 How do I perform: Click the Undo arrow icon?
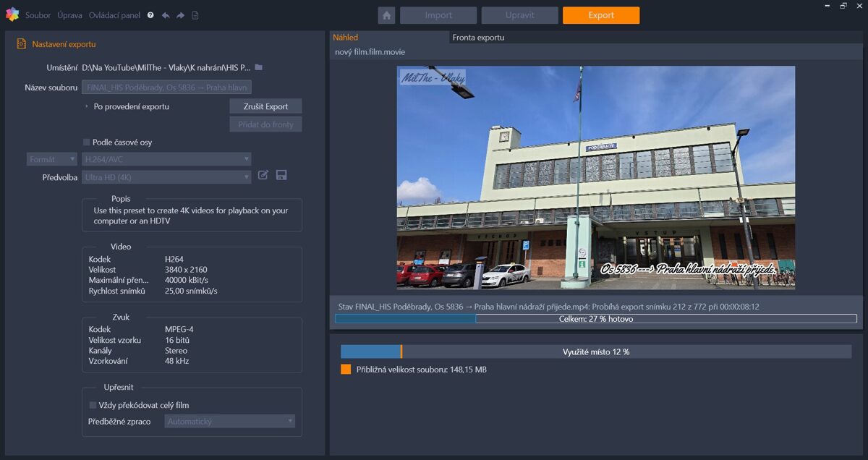pos(166,14)
